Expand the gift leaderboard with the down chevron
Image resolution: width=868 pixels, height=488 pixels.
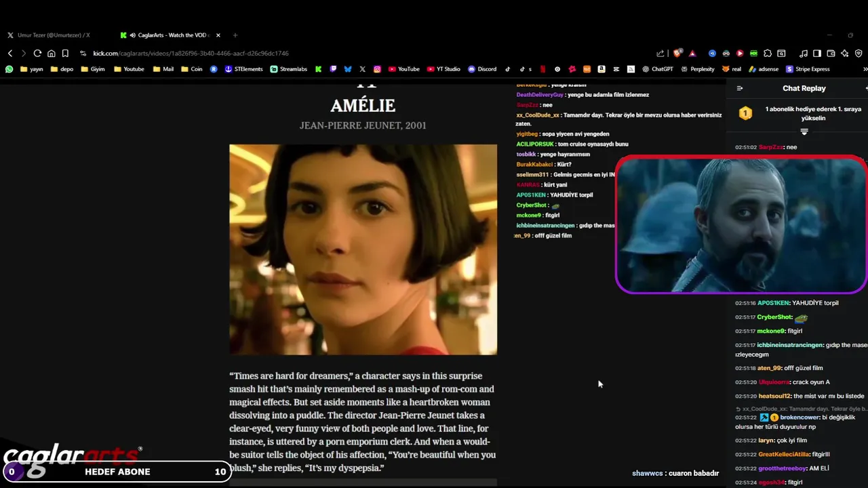(x=804, y=132)
